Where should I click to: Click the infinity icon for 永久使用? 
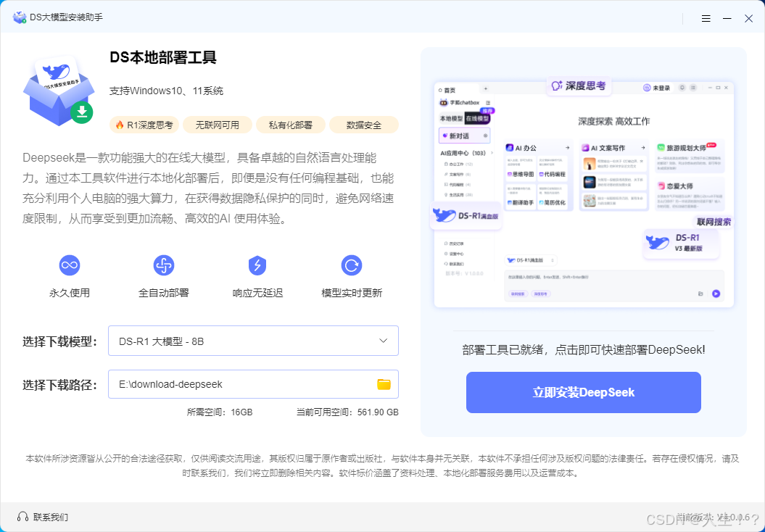tap(70, 265)
